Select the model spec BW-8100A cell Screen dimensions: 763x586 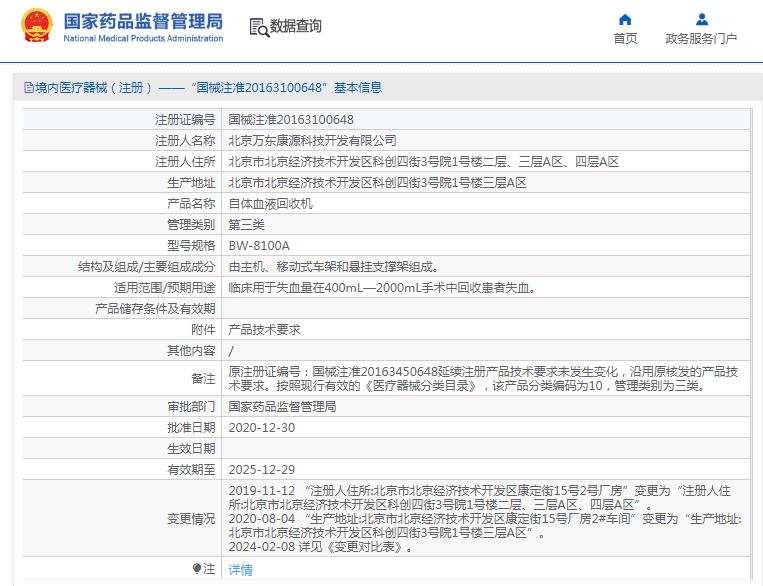click(259, 245)
